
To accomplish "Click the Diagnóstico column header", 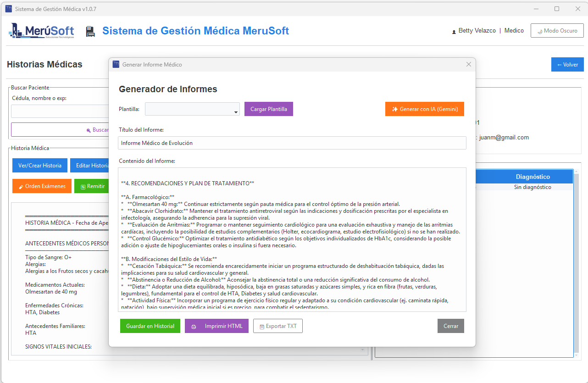I will click(x=533, y=177).
